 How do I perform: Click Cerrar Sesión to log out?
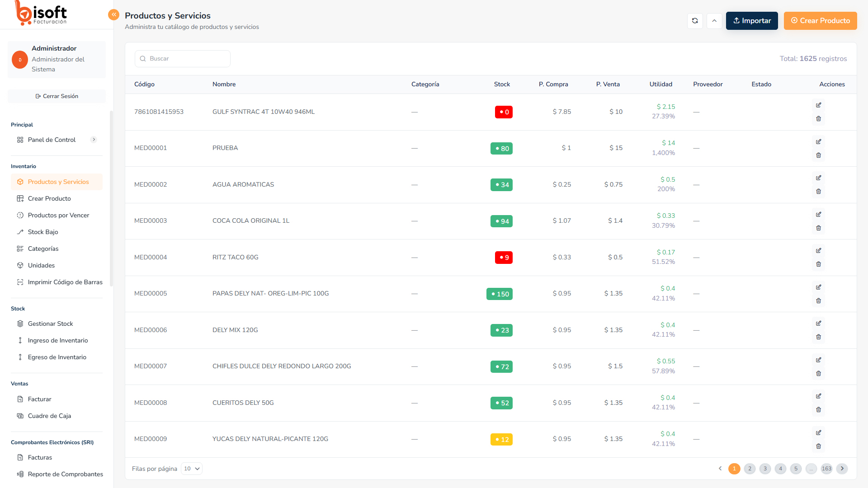(x=57, y=96)
